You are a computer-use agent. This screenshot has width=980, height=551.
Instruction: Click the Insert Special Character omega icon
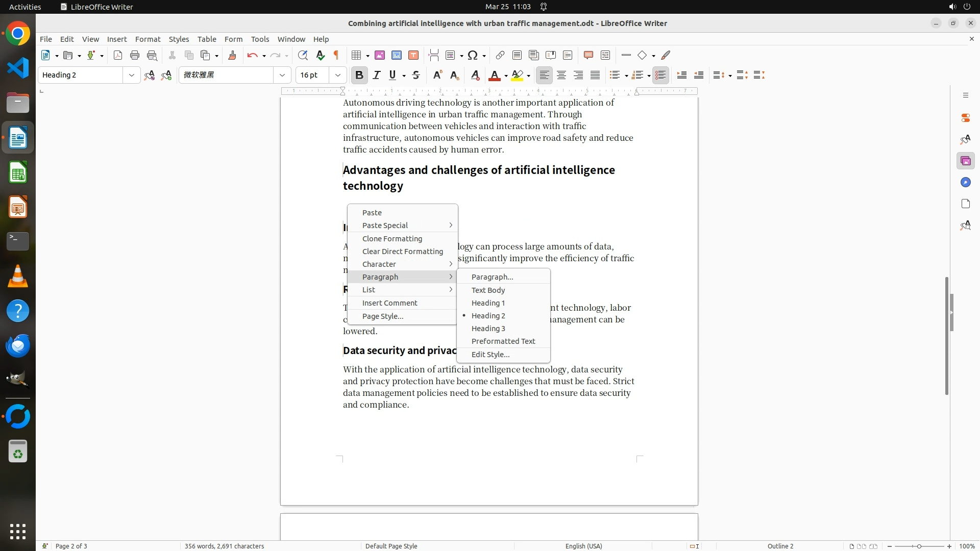(x=473, y=55)
